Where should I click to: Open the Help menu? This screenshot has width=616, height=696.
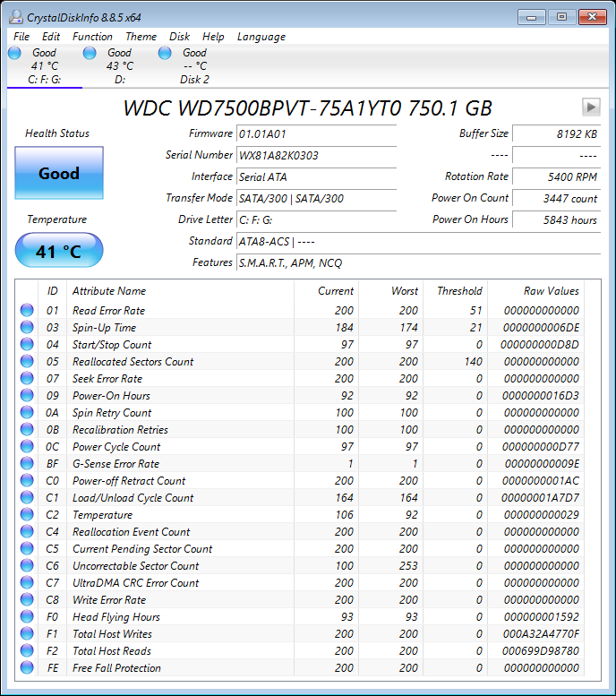[213, 37]
